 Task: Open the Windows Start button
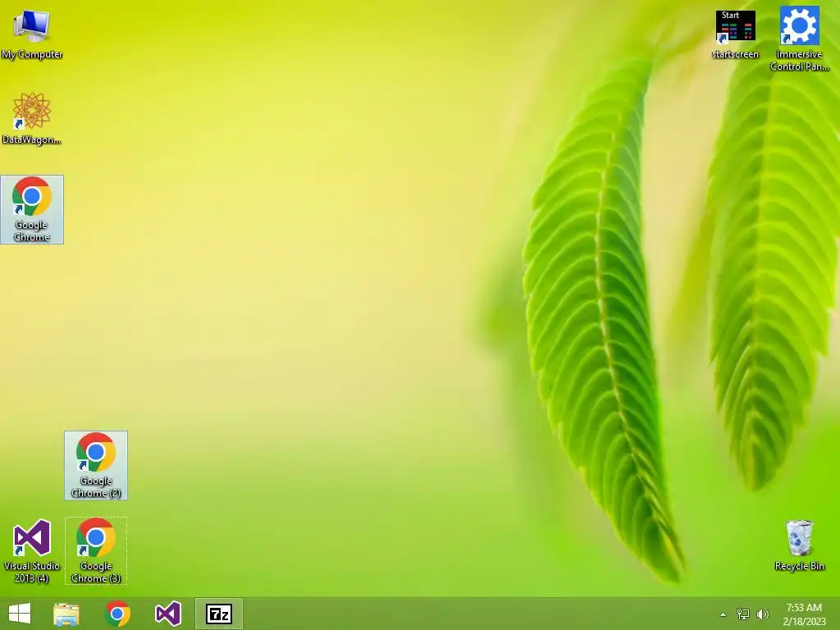20,614
